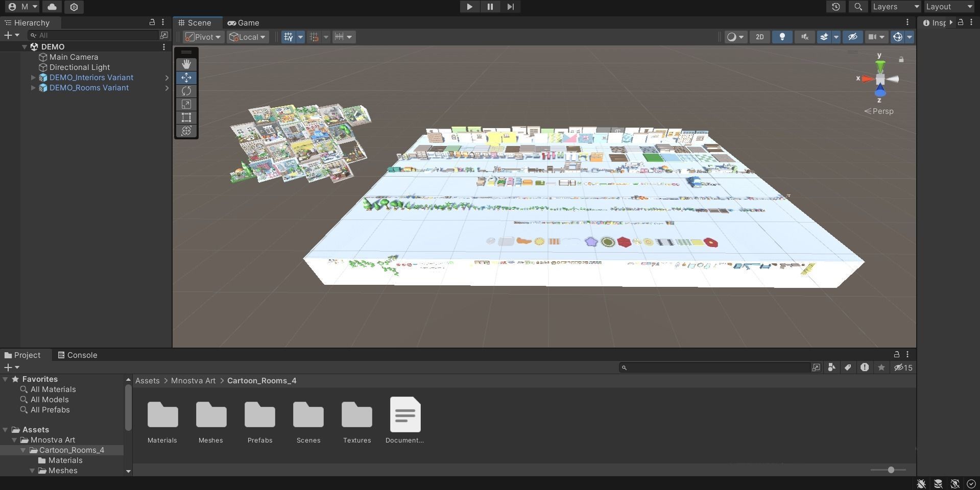Open the Meshes folder thumbnail

pos(211,414)
